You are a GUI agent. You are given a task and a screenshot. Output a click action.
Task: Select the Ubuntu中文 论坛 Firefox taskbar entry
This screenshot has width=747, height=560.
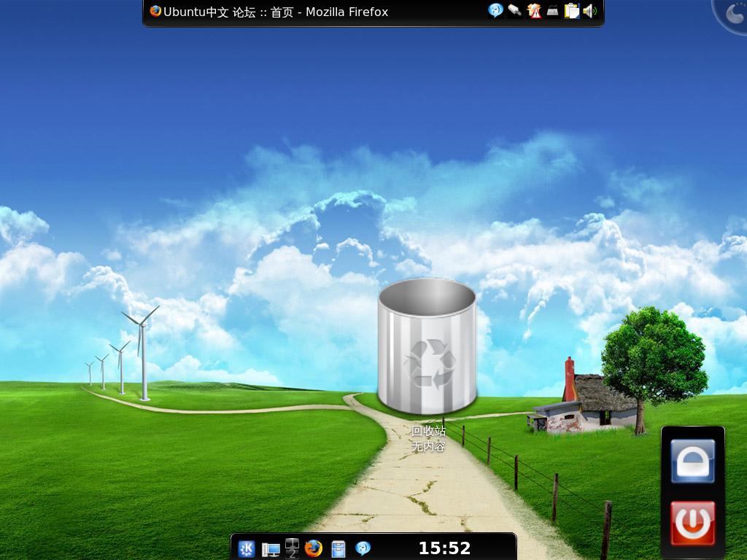point(269,12)
